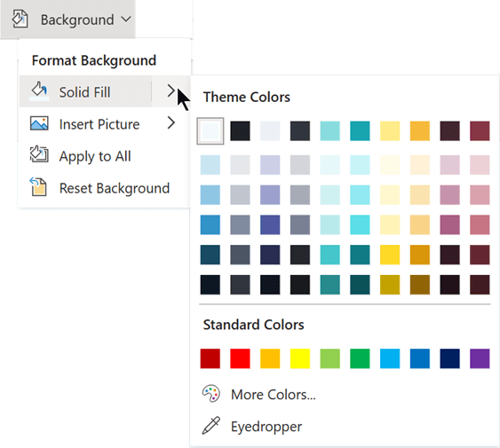The height and width of the screenshot is (448, 500).
Task: Click the Background paint bucket icon
Action: point(20,19)
